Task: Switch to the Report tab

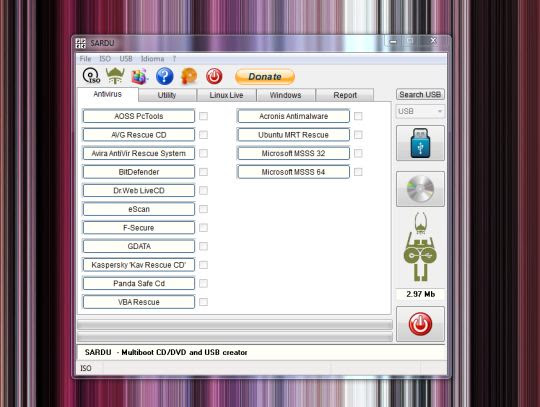Action: click(345, 95)
